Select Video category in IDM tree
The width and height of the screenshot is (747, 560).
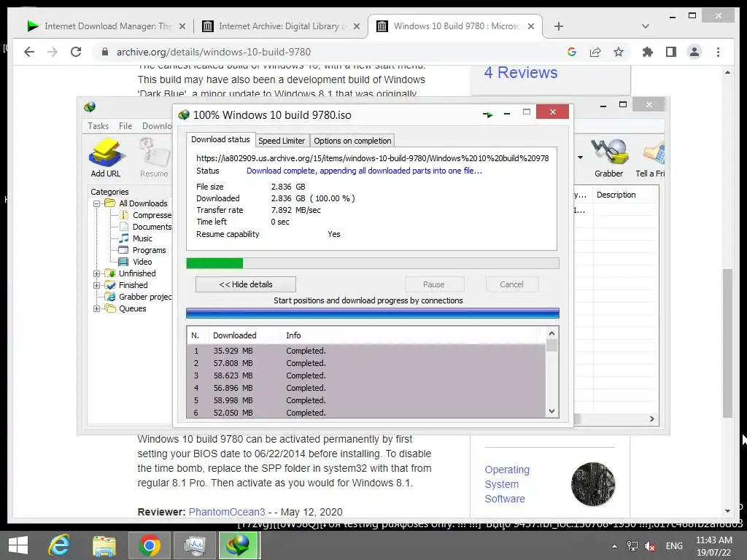142,262
